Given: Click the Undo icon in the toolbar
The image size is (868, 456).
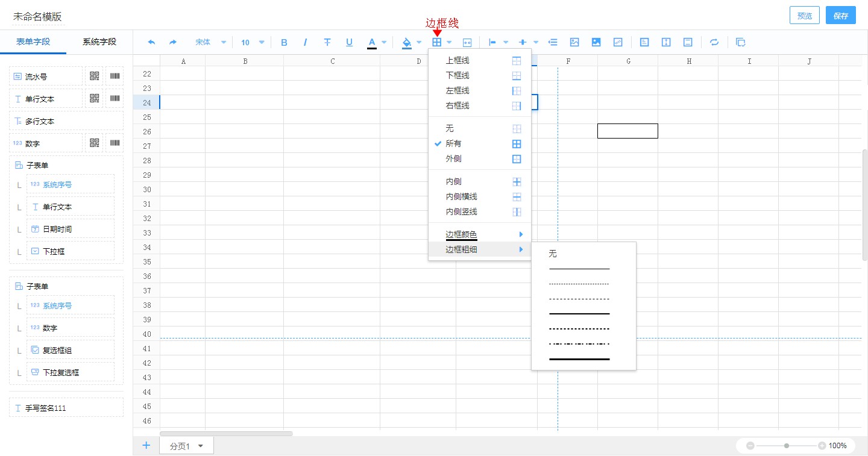Looking at the screenshot, I should (151, 42).
